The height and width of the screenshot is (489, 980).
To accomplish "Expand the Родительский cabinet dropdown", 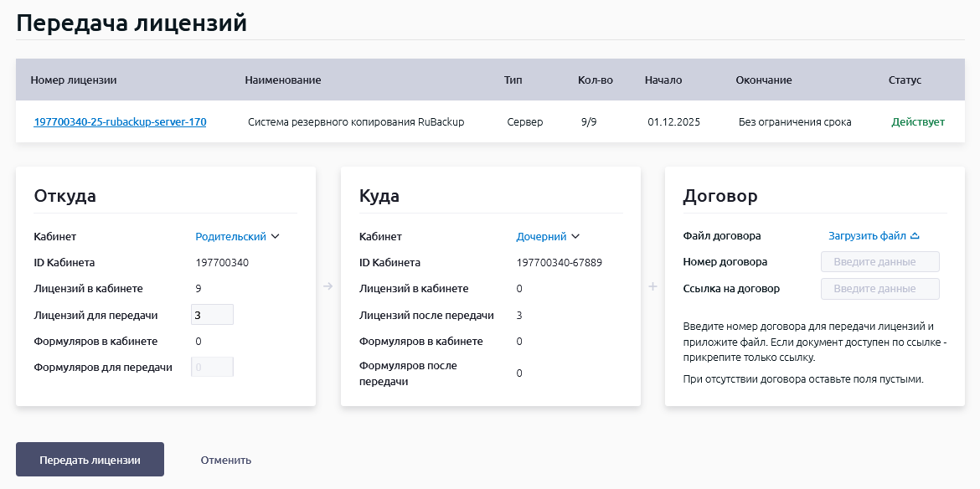I will 237,237.
